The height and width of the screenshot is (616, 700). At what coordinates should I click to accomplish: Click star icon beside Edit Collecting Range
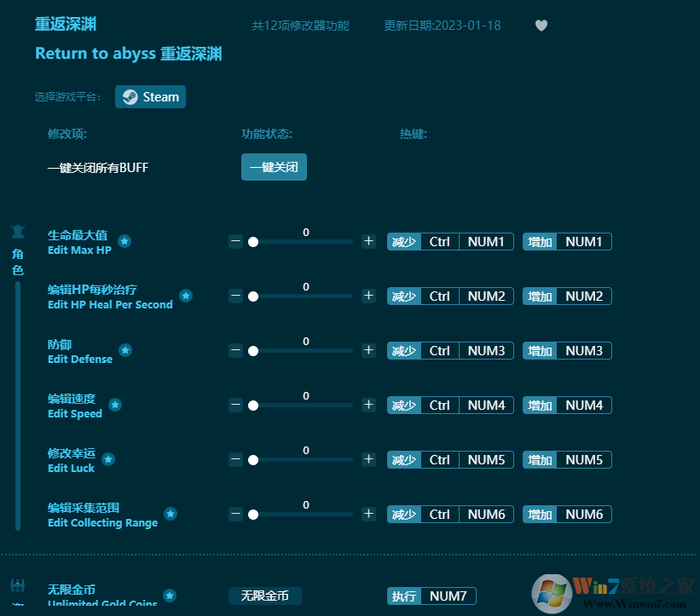click(170, 514)
